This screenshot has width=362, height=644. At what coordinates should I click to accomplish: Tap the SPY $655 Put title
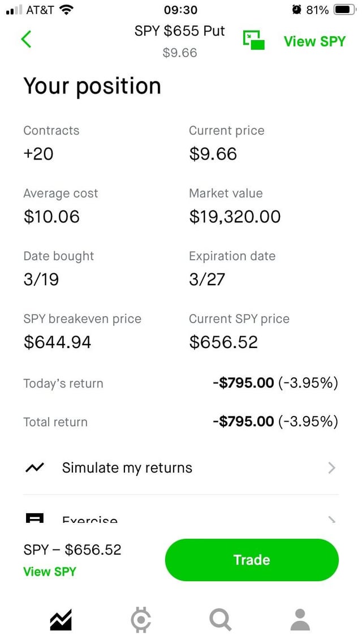pyautogui.click(x=179, y=31)
